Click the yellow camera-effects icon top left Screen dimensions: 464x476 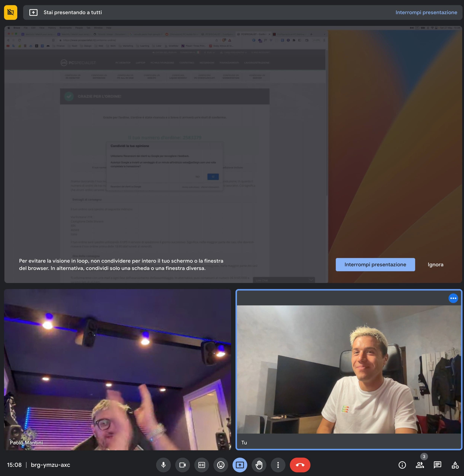11,12
